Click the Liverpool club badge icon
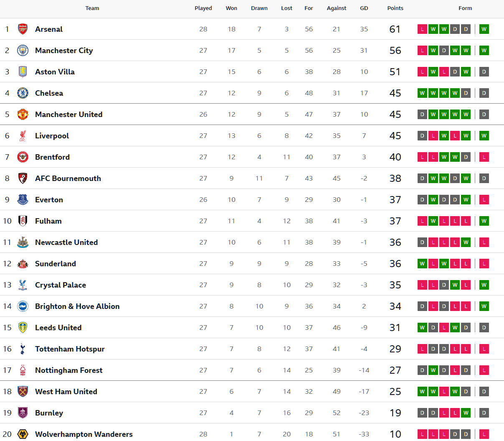The height and width of the screenshot is (441, 504). click(x=23, y=135)
